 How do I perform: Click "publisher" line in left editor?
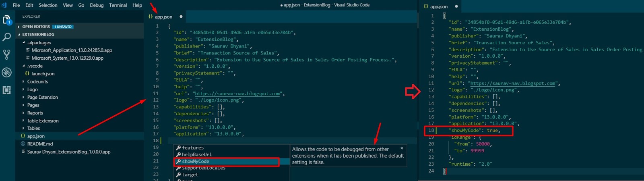pos(213,46)
